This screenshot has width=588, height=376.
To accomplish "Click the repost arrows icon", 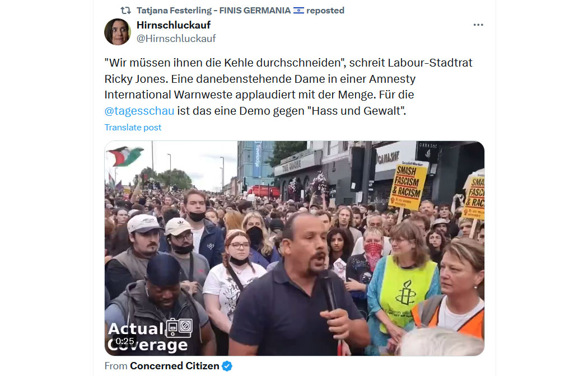I will click(125, 11).
